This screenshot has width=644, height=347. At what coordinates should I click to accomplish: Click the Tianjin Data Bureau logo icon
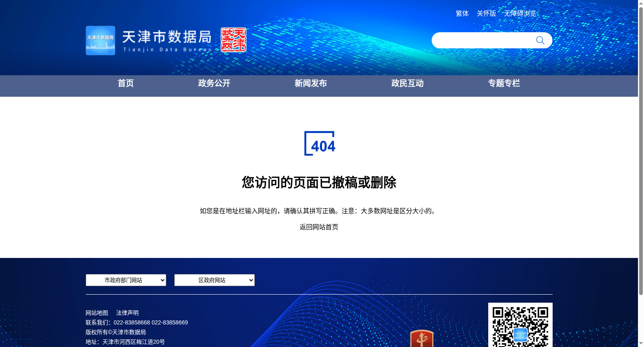tap(100, 41)
